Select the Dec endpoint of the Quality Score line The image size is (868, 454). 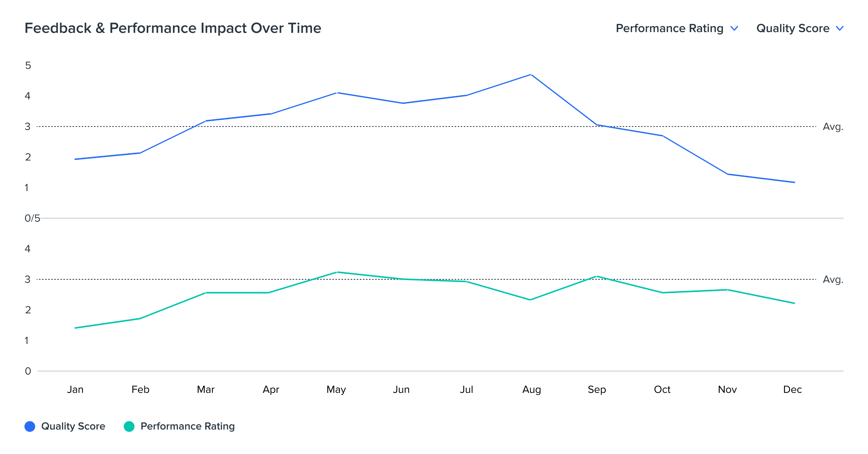click(x=794, y=182)
